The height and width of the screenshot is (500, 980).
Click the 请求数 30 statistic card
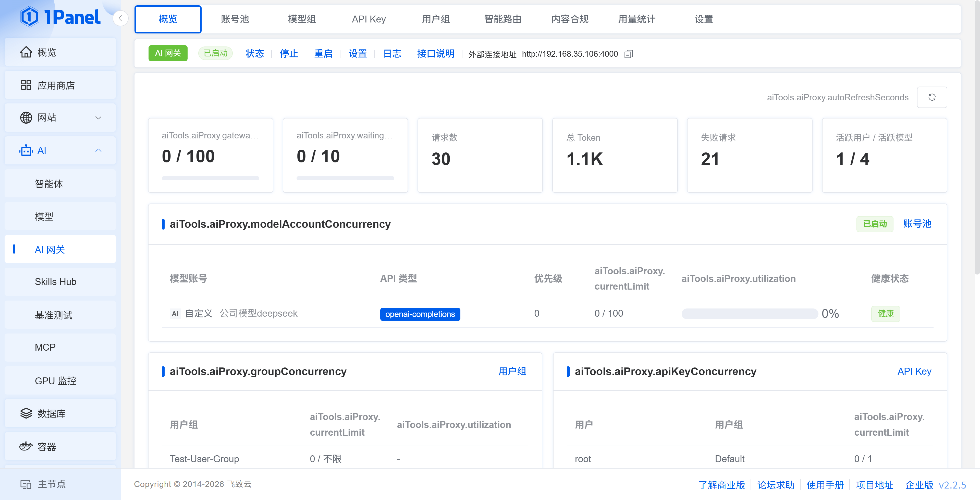480,155
